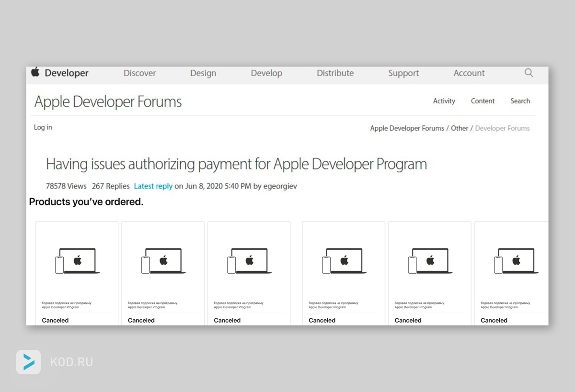Open the Activity forum tab
This screenshot has width=575, height=392.
[444, 101]
